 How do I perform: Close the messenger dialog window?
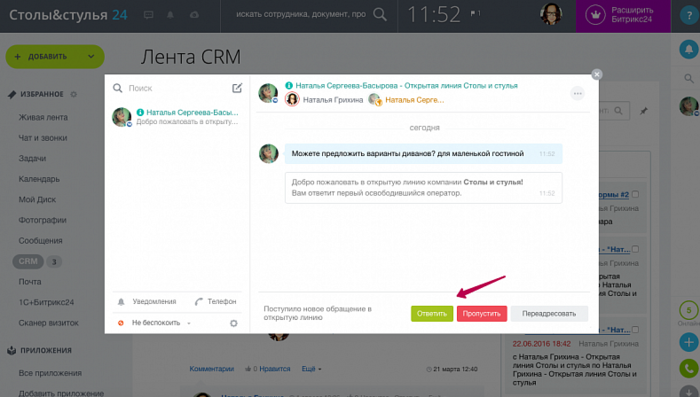(596, 75)
